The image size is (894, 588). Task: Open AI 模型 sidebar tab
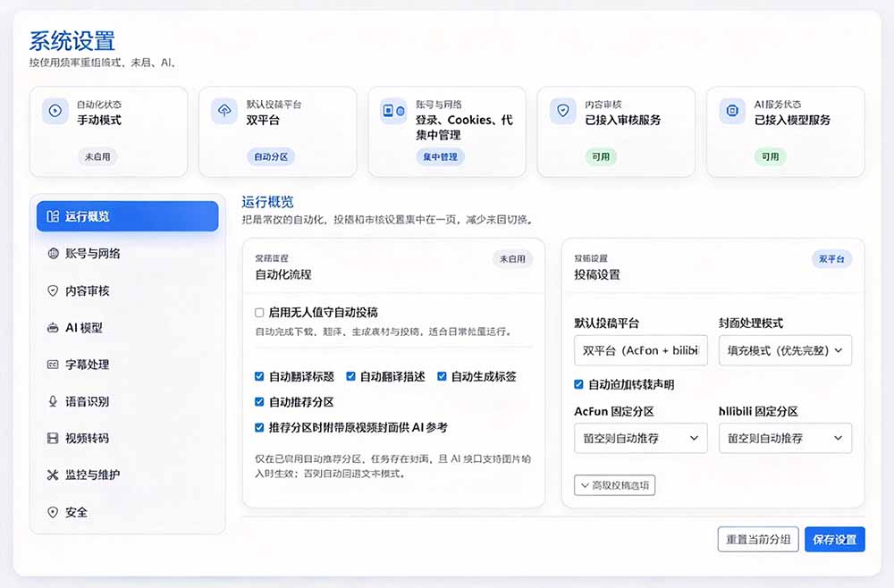128,328
